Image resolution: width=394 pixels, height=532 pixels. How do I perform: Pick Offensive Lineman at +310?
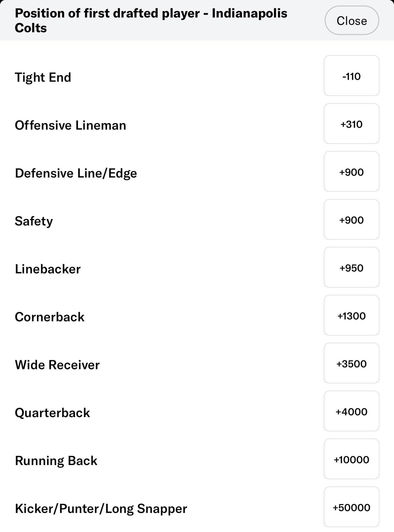(351, 124)
